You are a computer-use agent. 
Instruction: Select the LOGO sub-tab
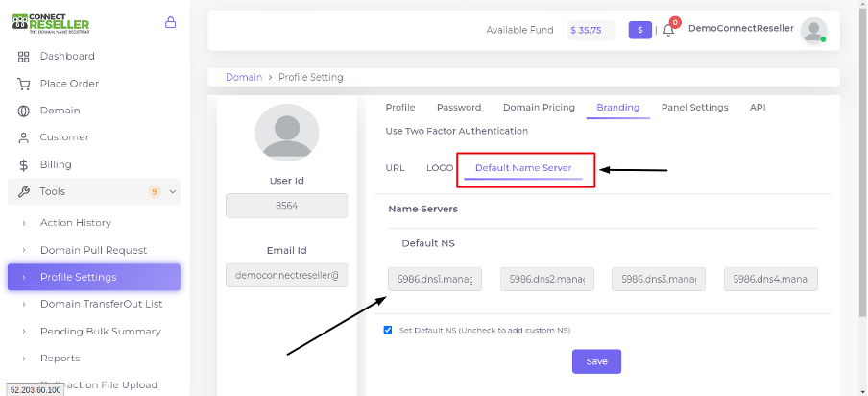point(440,168)
